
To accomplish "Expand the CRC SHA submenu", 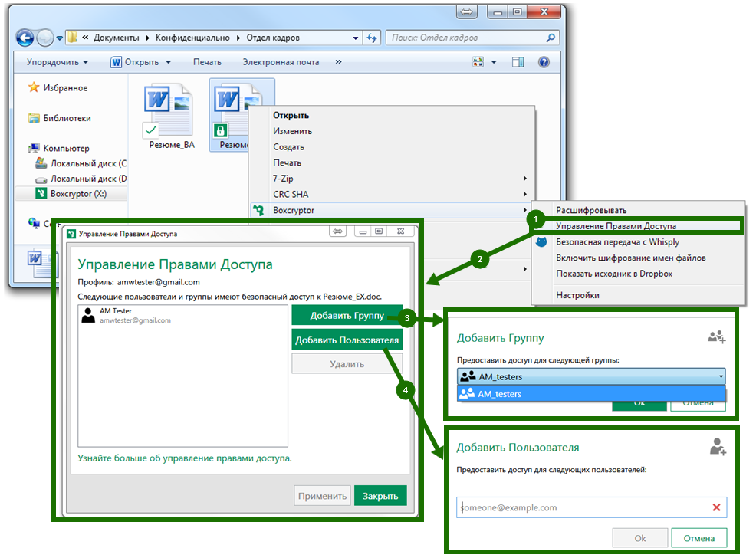I will click(392, 194).
